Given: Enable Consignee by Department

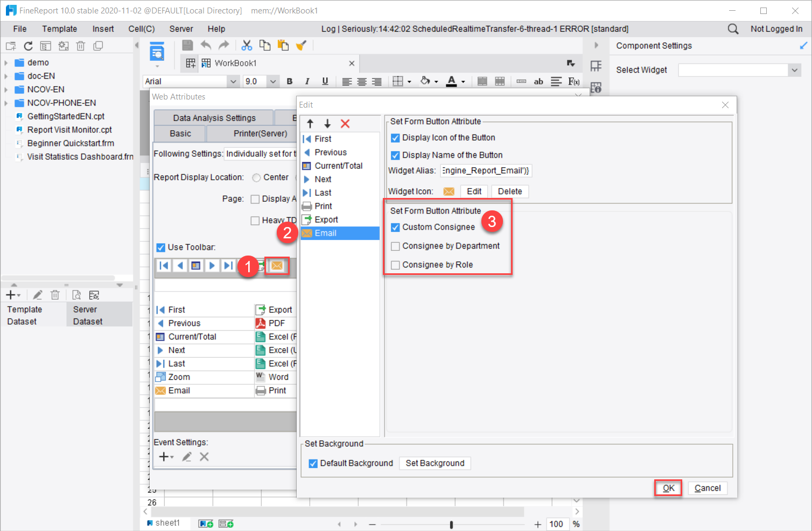Looking at the screenshot, I should click(x=395, y=246).
